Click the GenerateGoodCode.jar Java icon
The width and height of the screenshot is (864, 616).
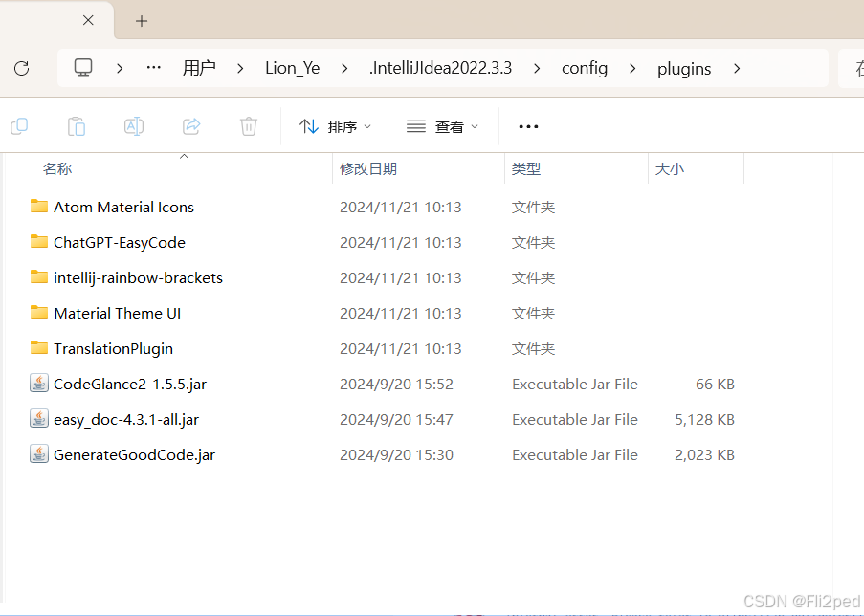[38, 454]
